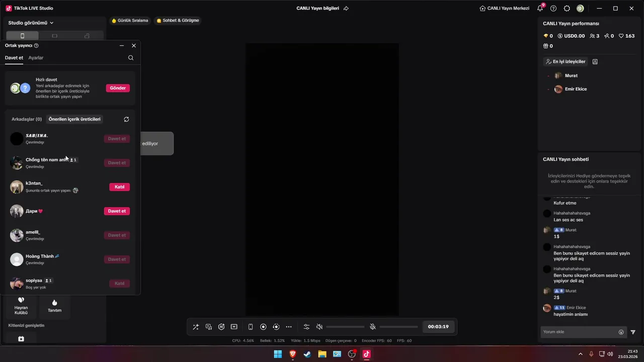The height and width of the screenshot is (362, 644).
Task: Invite Дари with Davet et
Action: pyautogui.click(x=117, y=211)
